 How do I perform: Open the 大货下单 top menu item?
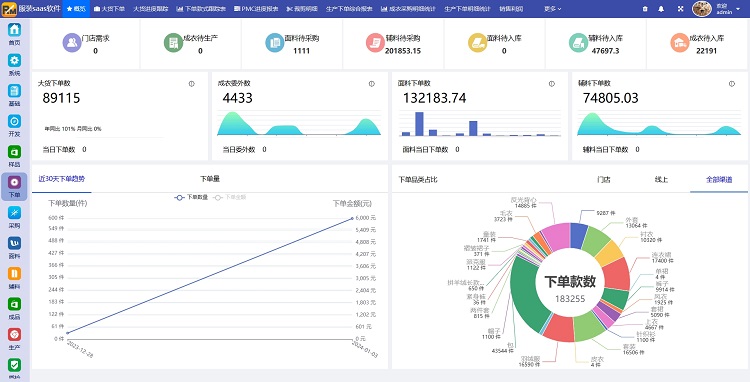[109, 9]
